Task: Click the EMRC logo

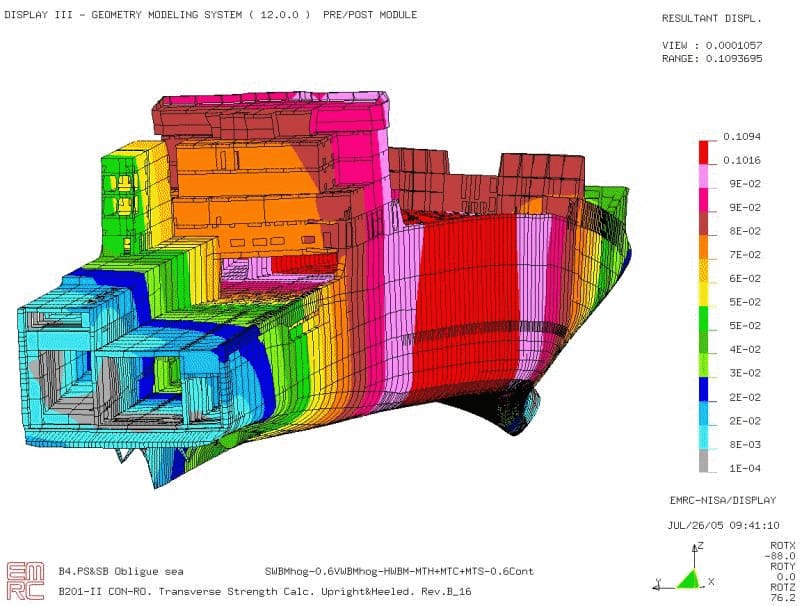Action: tap(25, 581)
